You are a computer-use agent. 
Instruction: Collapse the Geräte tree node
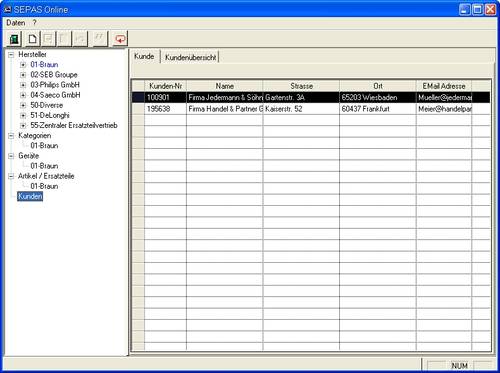tap(11, 156)
